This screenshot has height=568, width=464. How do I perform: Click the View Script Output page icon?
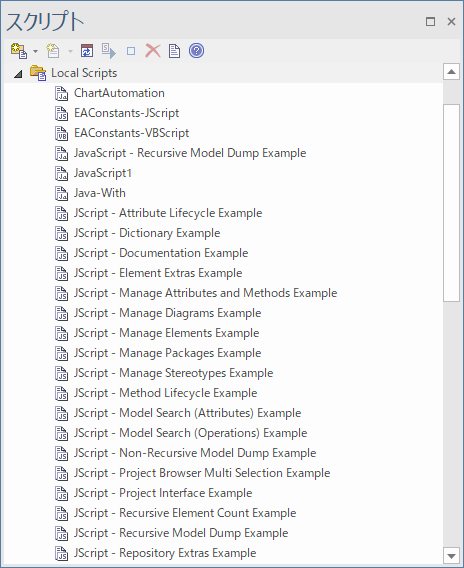[x=174, y=51]
